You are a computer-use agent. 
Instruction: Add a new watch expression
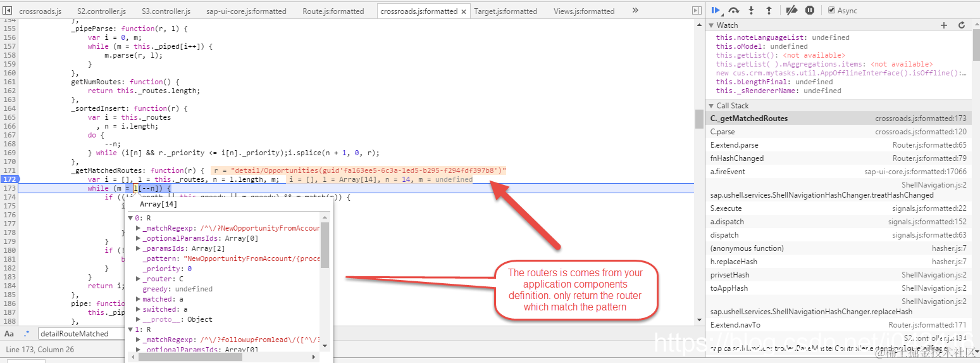pyautogui.click(x=944, y=25)
